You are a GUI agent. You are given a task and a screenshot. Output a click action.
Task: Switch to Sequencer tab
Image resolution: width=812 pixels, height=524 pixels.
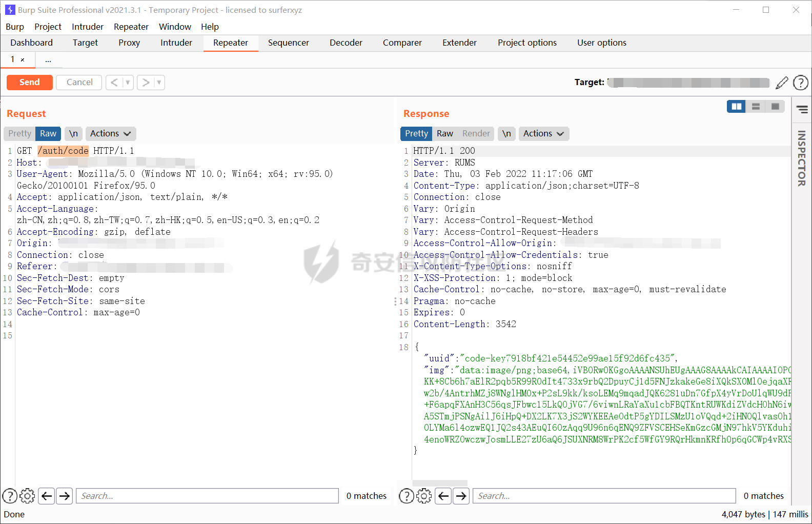[x=288, y=43]
